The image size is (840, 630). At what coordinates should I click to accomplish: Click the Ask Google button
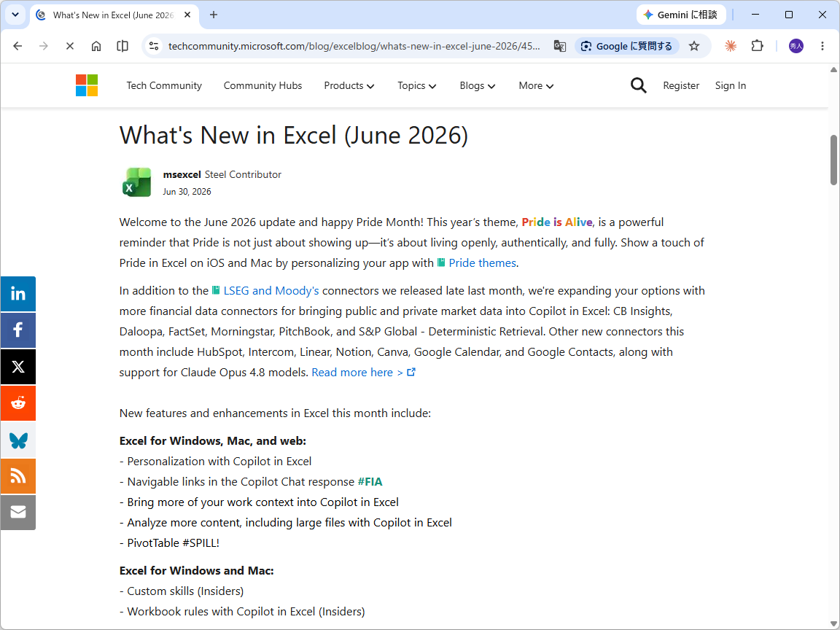point(627,46)
